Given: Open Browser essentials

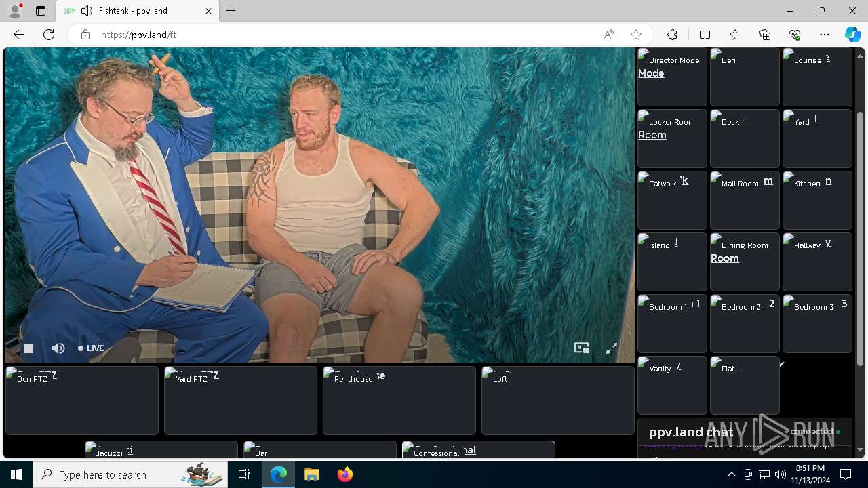Looking at the screenshot, I should point(795,35).
